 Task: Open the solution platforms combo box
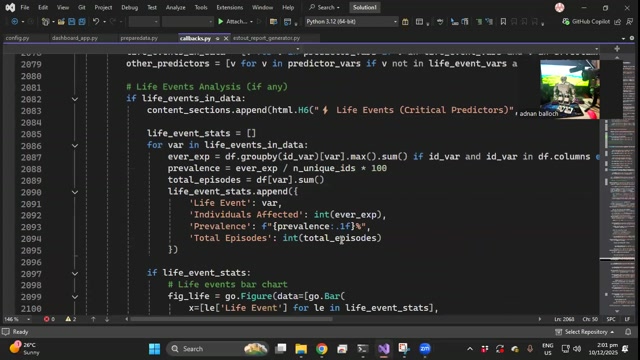(x=187, y=22)
